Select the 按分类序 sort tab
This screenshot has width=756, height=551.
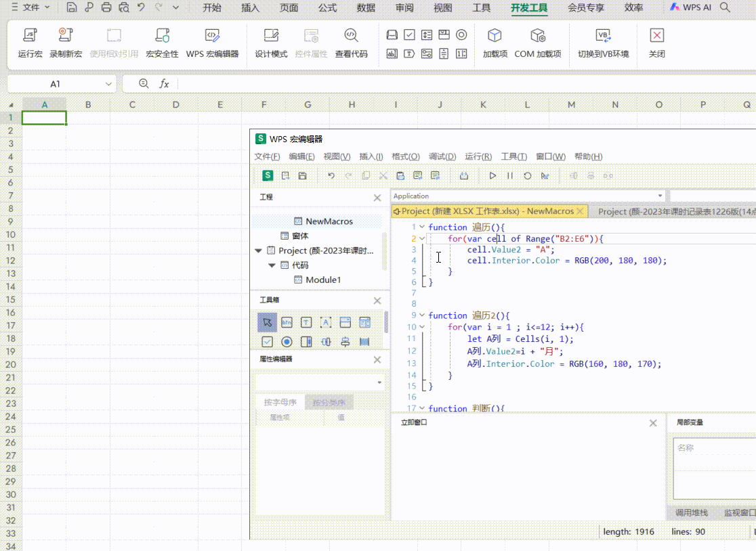(x=329, y=402)
